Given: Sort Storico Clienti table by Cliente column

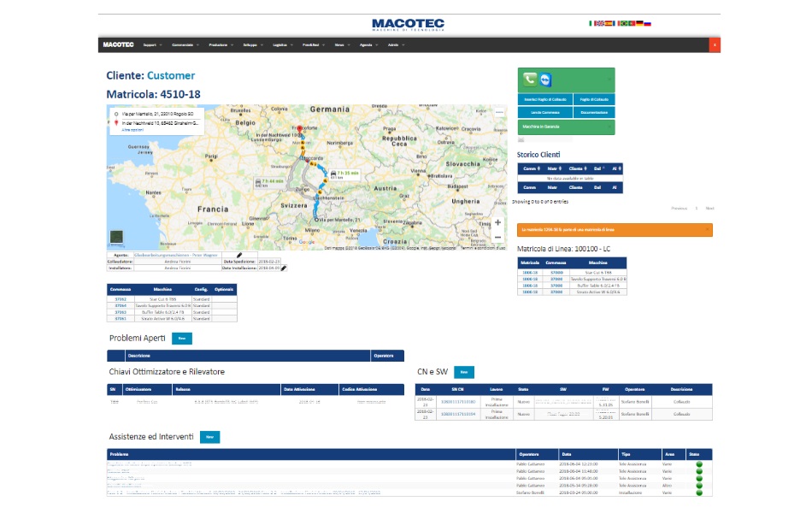Looking at the screenshot, I should [578, 168].
